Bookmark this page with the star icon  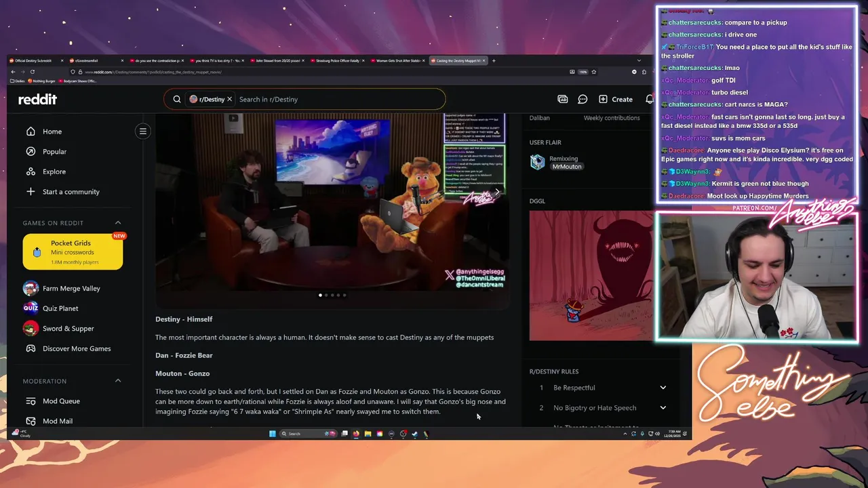pos(594,72)
